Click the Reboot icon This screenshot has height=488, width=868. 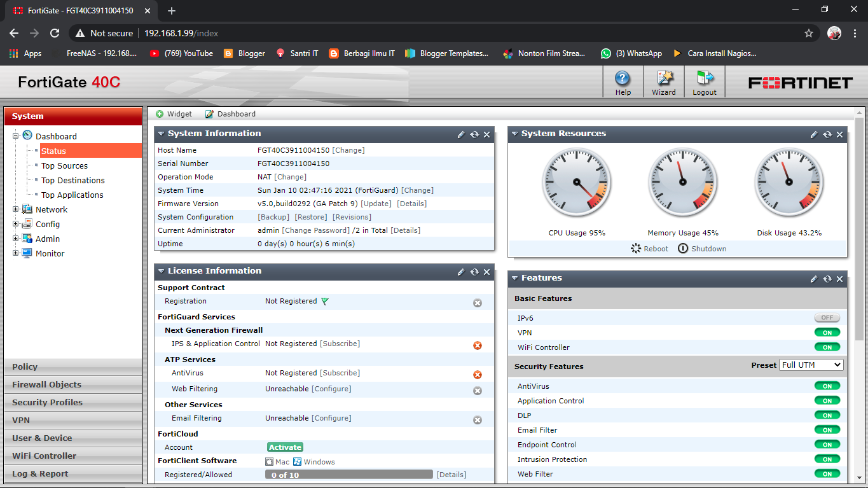coord(636,248)
